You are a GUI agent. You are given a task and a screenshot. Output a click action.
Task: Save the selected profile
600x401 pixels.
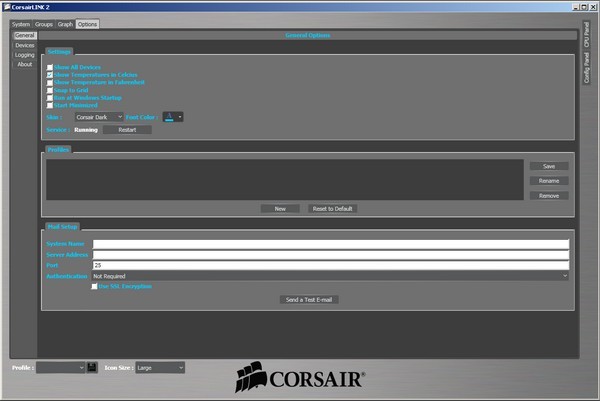point(549,166)
